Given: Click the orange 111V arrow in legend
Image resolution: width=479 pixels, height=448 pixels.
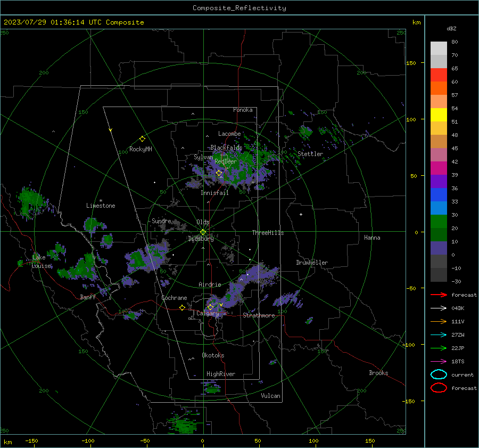Looking at the screenshot, I should [439, 321].
